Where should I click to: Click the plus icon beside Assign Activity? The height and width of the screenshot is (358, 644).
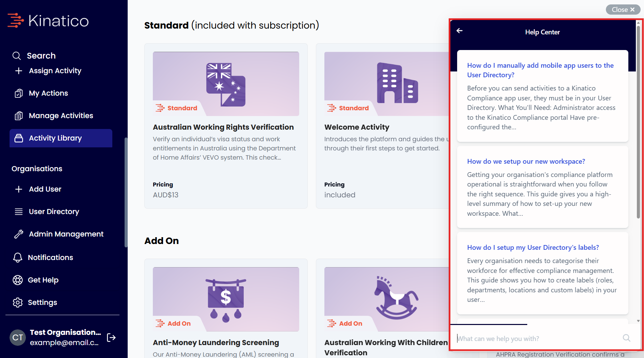click(x=19, y=70)
